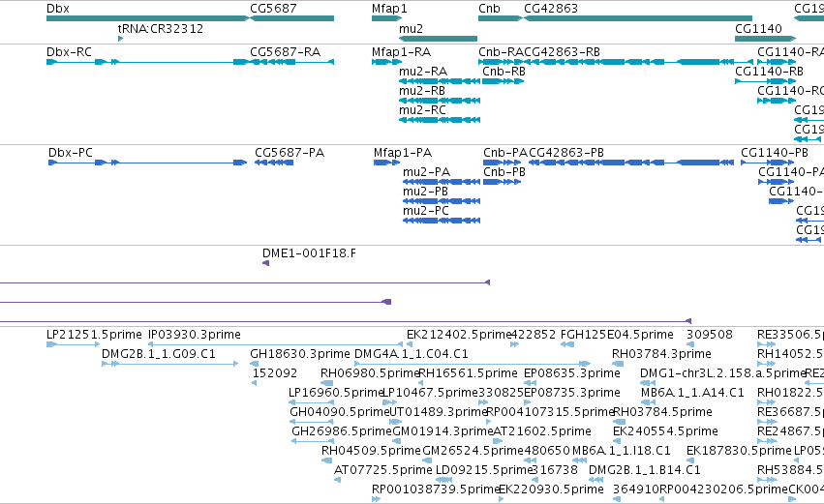824x504 pixels.
Task: Select the DMG2B.1_1.B14.C1 EST
Action: (x=597, y=480)
